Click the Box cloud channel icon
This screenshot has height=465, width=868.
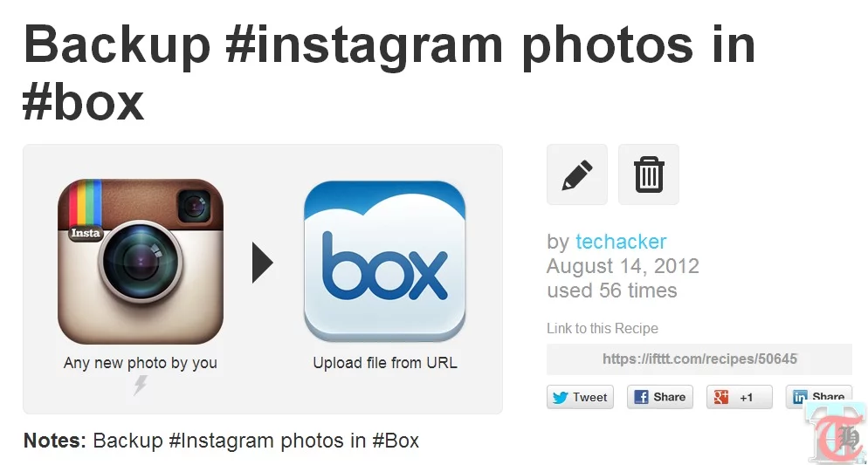[x=385, y=261]
